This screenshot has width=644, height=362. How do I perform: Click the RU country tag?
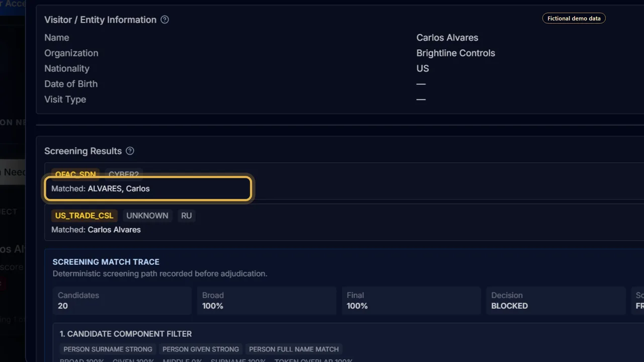tap(187, 216)
